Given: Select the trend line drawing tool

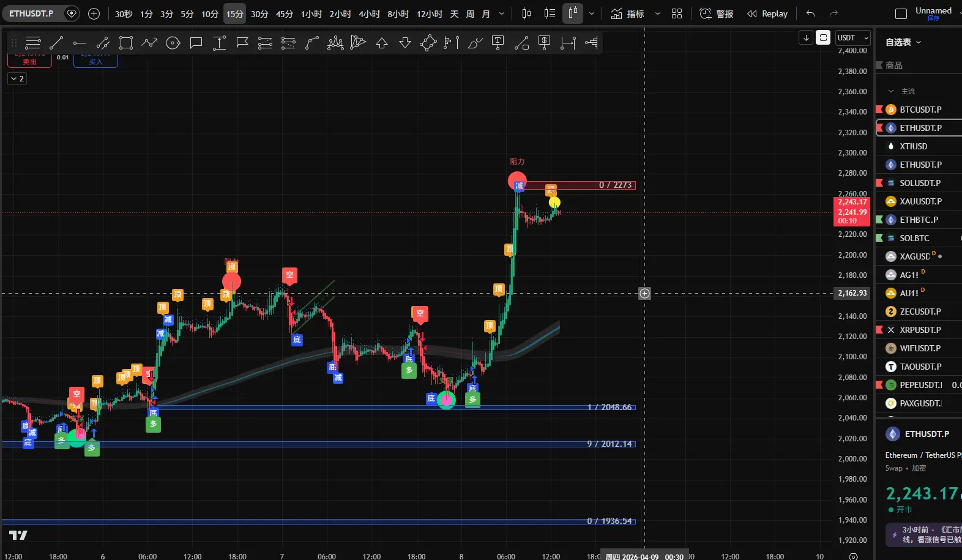Looking at the screenshot, I should [56, 43].
